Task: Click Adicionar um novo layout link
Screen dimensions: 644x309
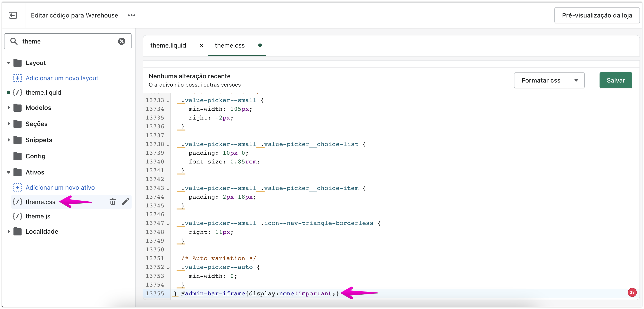Action: coord(62,78)
